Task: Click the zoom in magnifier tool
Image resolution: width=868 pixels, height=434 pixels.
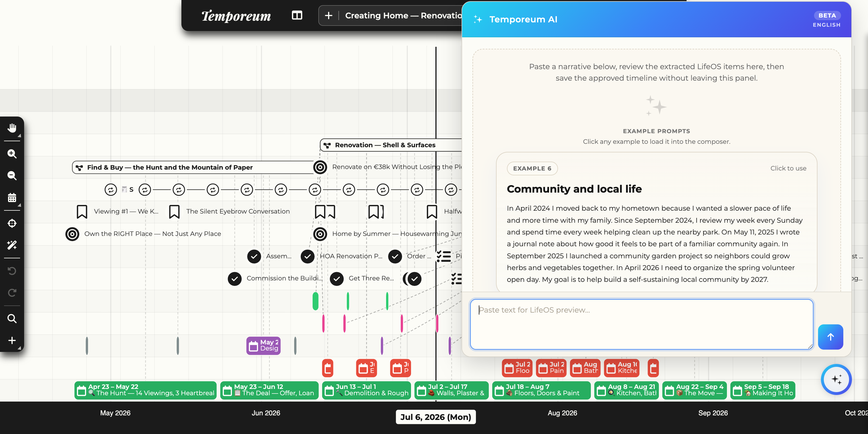Action: [12, 154]
